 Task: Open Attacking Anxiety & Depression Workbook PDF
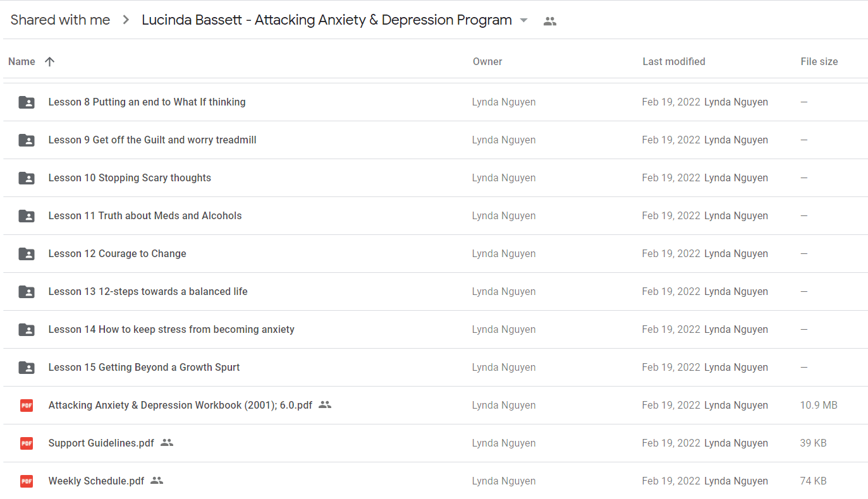(180, 405)
